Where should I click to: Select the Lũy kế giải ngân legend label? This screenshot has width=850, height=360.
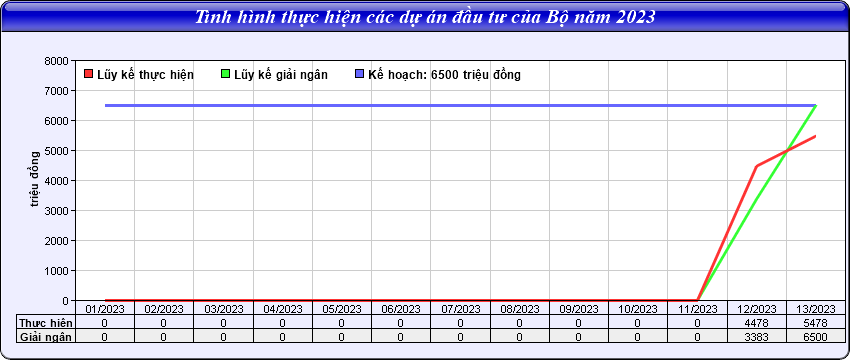click(x=281, y=74)
